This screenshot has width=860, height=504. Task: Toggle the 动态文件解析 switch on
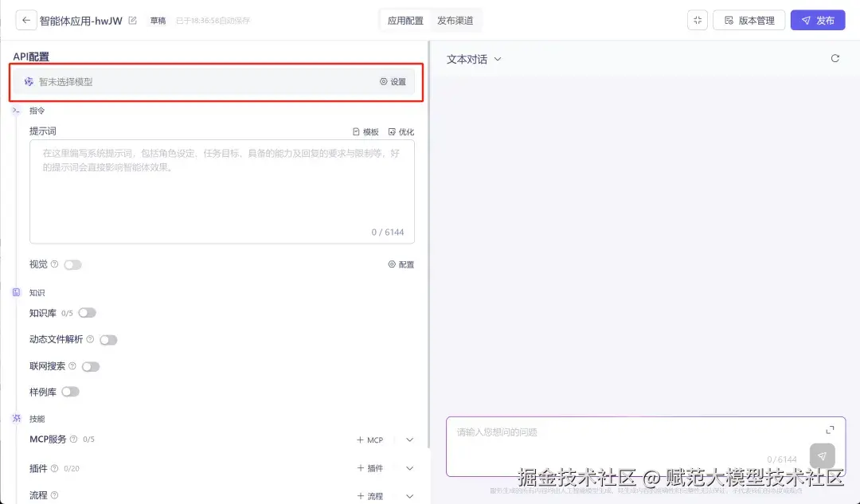click(x=109, y=339)
